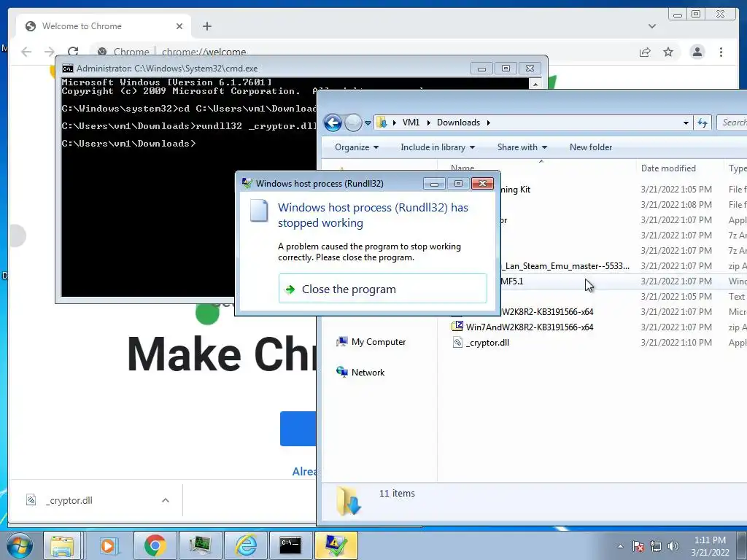
Task: Click Action Center flag tray icon
Action: (x=638, y=545)
